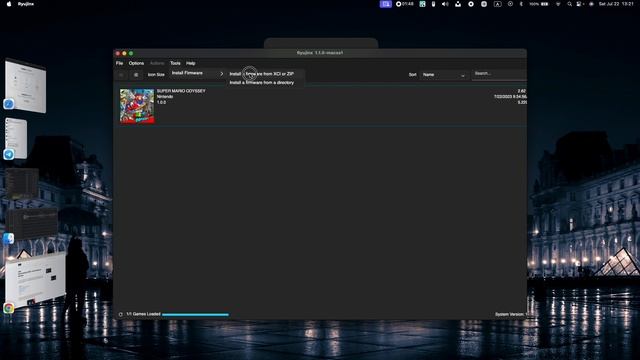
Task: Open the Sort by Name dropdown
Action: click(x=444, y=75)
